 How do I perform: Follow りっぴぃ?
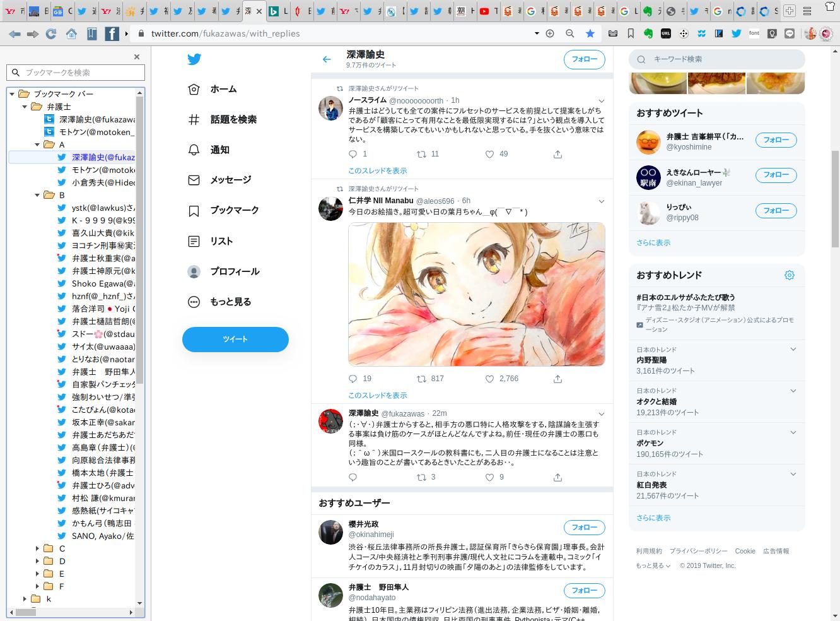776,210
